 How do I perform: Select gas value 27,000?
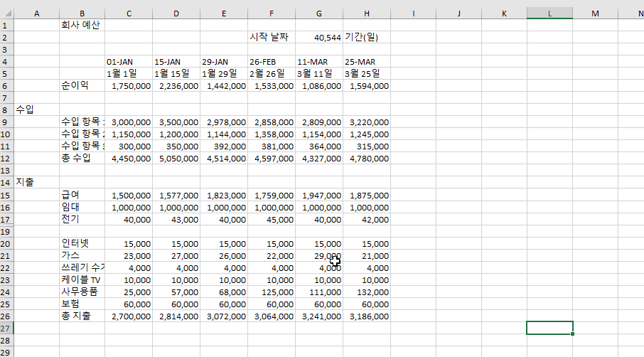click(176, 255)
